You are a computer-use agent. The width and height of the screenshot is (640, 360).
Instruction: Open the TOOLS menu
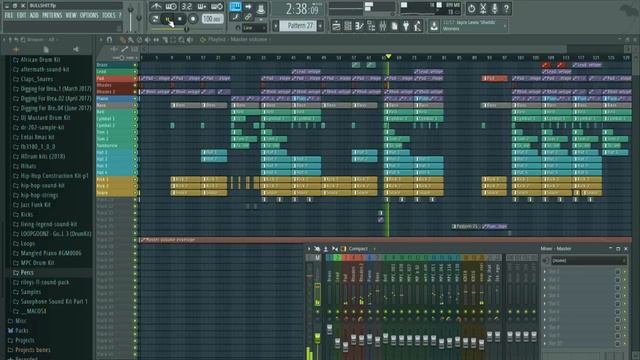tap(109, 15)
